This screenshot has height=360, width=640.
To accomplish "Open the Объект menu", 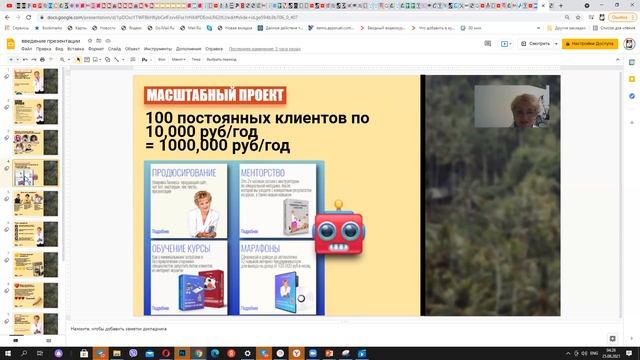I will coord(132,49).
